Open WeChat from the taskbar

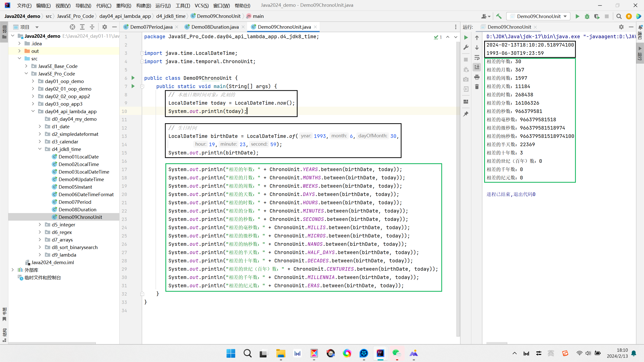point(397,353)
